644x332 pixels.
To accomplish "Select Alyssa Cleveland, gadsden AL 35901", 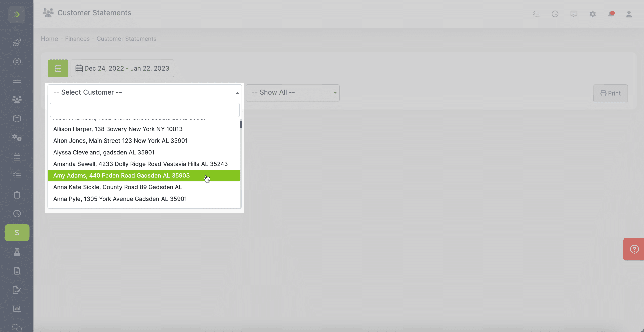I will (144, 152).
